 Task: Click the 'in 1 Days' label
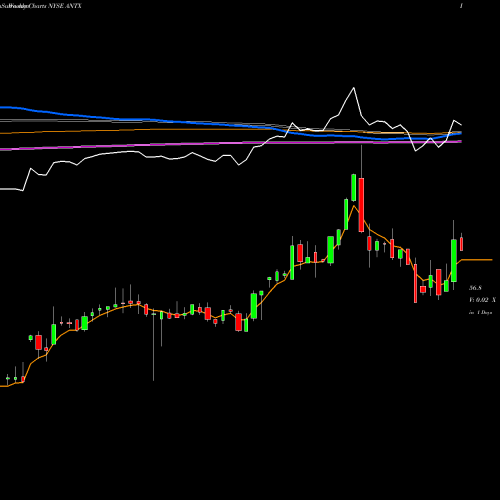tap(480, 313)
